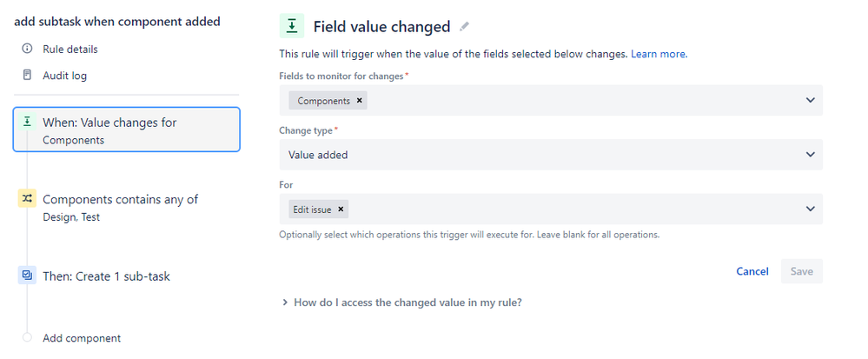Open the For operations dropdown

[x=810, y=209]
